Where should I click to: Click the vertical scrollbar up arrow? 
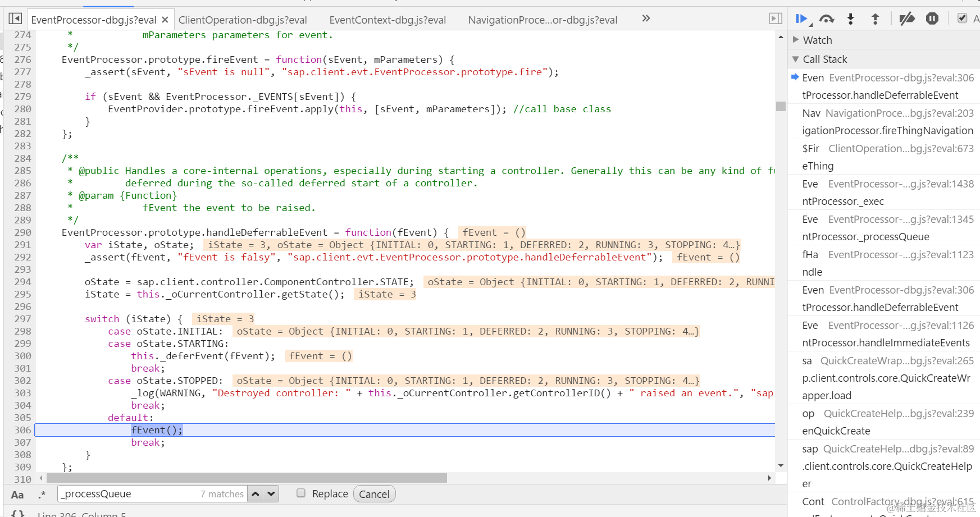781,37
